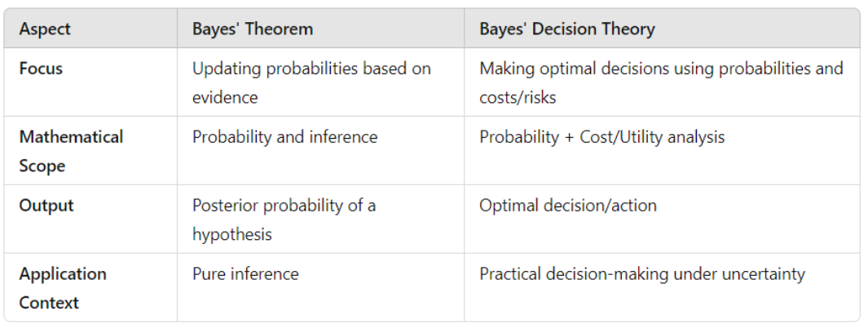Screen dimensions: 868x324
Task: Click the 'Probability and inference' cell
Action: point(284,137)
